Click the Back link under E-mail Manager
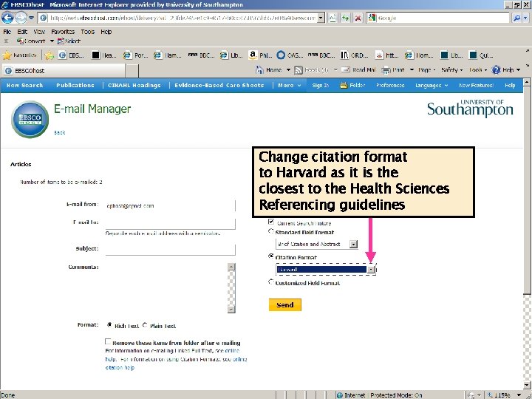 (59, 133)
